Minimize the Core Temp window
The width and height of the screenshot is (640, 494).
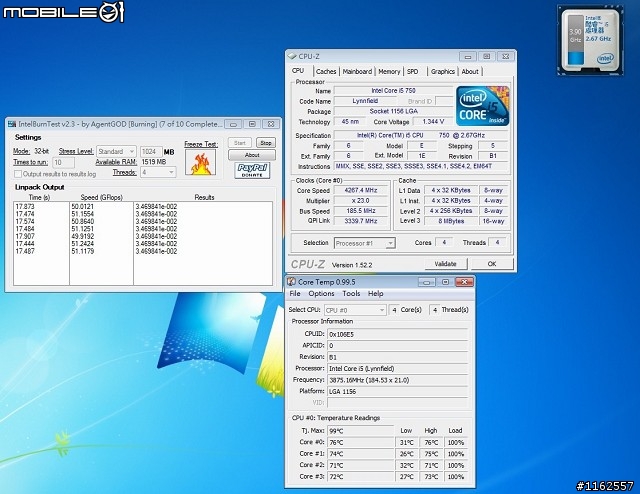[427, 282]
